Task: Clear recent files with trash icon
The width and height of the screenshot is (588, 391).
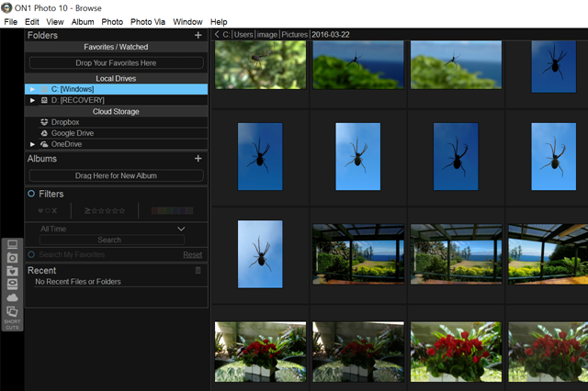Action: [x=198, y=271]
